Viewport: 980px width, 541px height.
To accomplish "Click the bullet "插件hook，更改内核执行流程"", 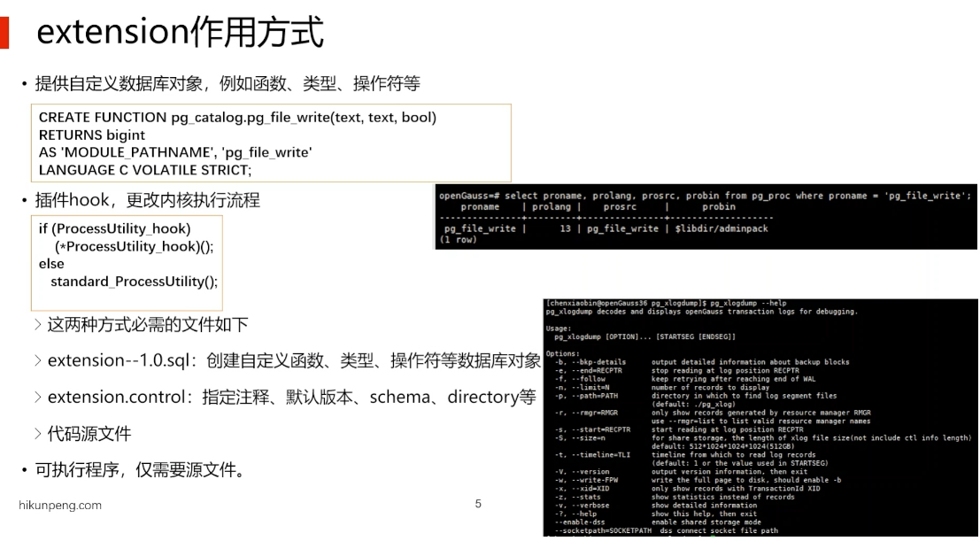I will click(x=148, y=200).
